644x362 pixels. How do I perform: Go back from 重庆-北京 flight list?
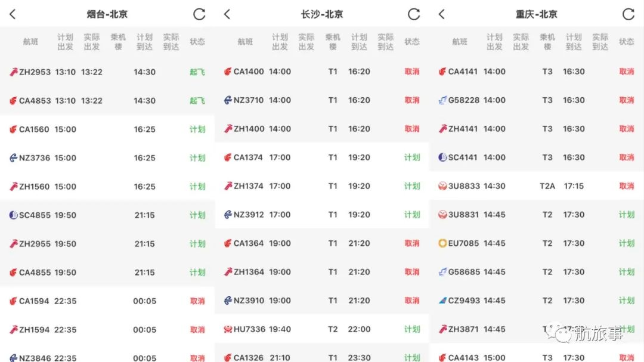point(442,14)
